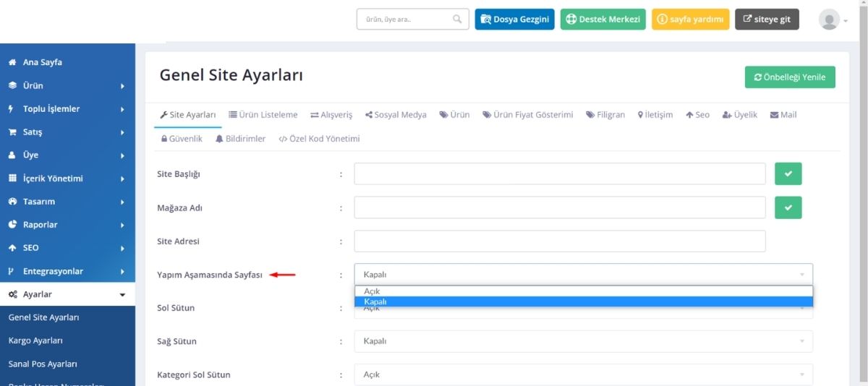Screen dimensions: 868x386
Task: Open the user avatar menu
Action: click(x=833, y=20)
